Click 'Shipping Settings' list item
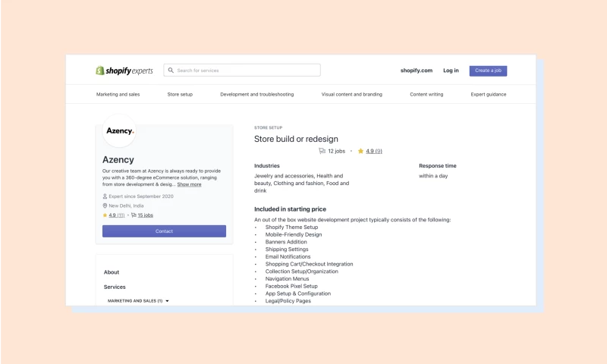The image size is (607, 364). click(287, 249)
